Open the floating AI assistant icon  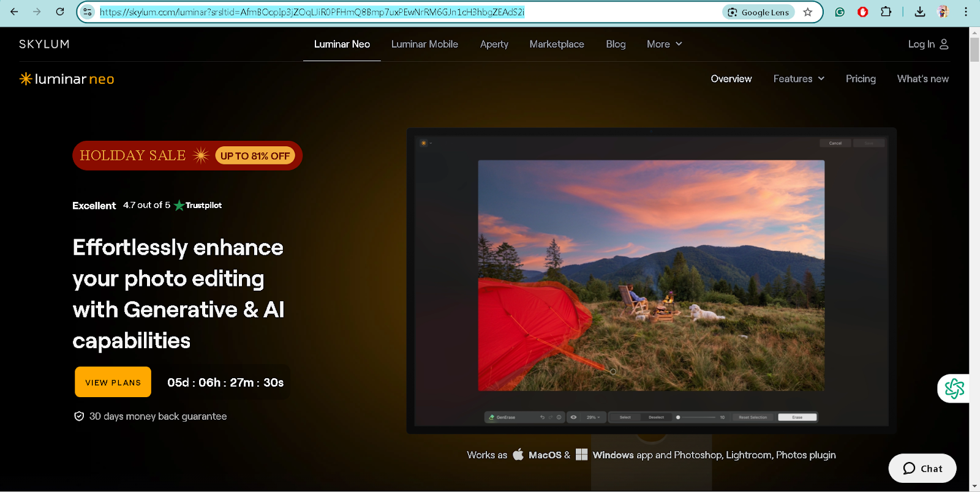pyautogui.click(x=954, y=389)
